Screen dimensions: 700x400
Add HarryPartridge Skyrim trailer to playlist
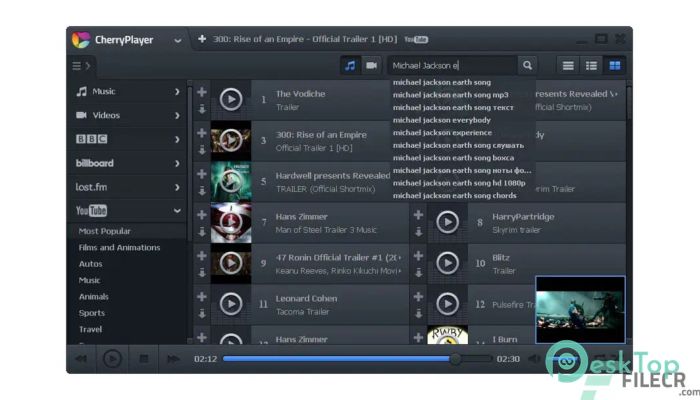[418, 215]
